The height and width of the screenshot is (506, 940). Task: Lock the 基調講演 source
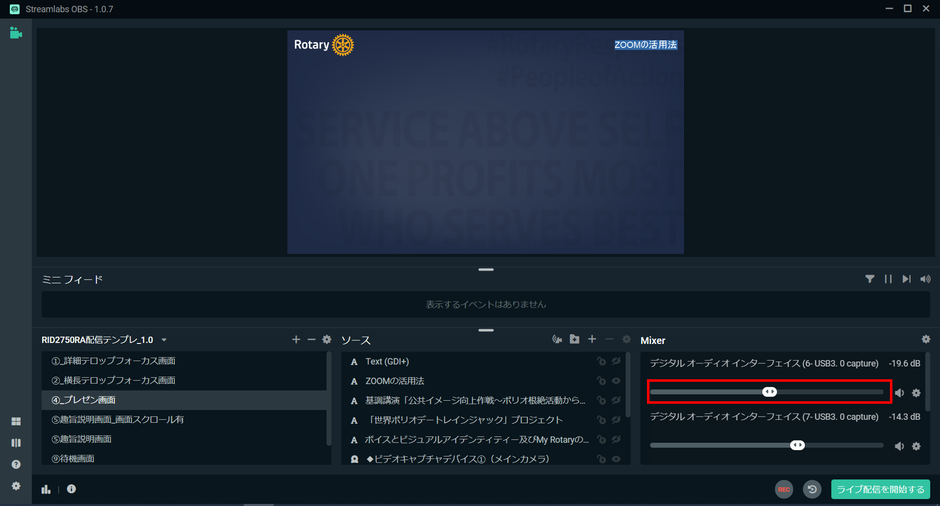point(601,400)
